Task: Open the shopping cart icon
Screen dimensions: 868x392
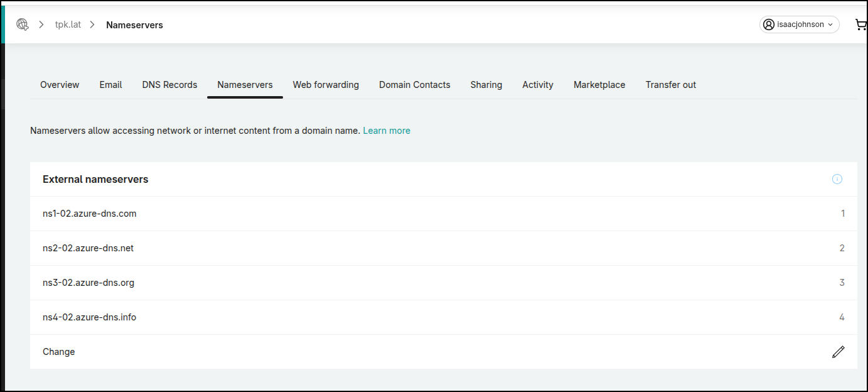Action: (x=860, y=24)
